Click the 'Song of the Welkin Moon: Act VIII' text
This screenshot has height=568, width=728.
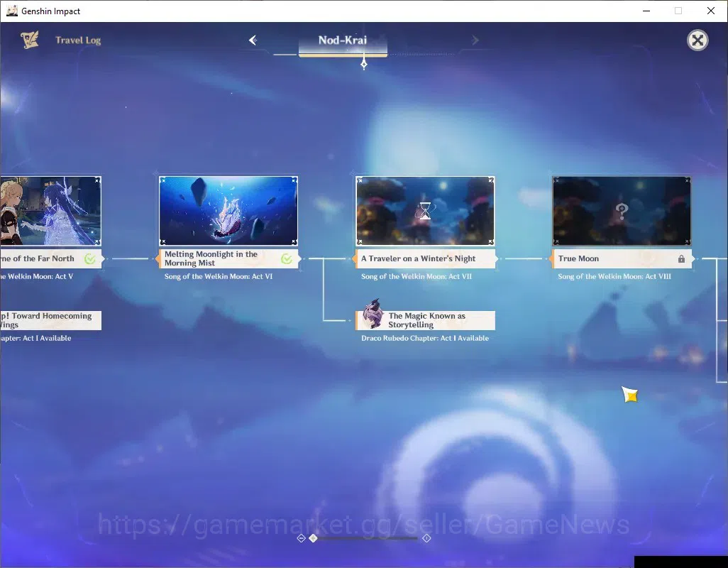point(614,276)
